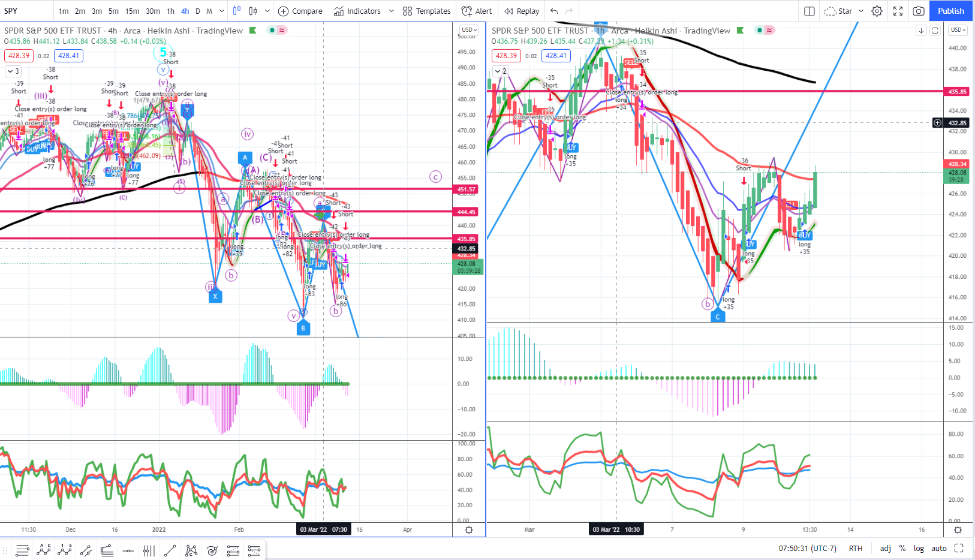
Task: Open USD currency dropdown on left chart
Action: click(469, 30)
